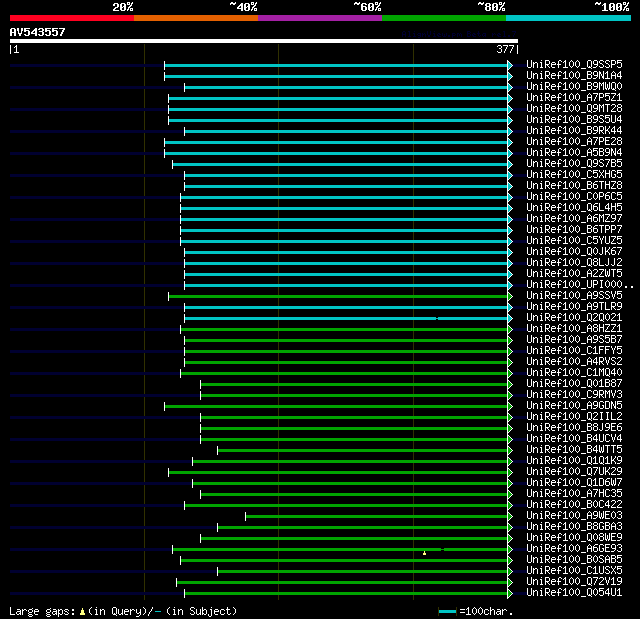This screenshot has height=619, width=640.
Task: Select the UniRef100_C5YUZ5 hit name
Action: (x=574, y=241)
